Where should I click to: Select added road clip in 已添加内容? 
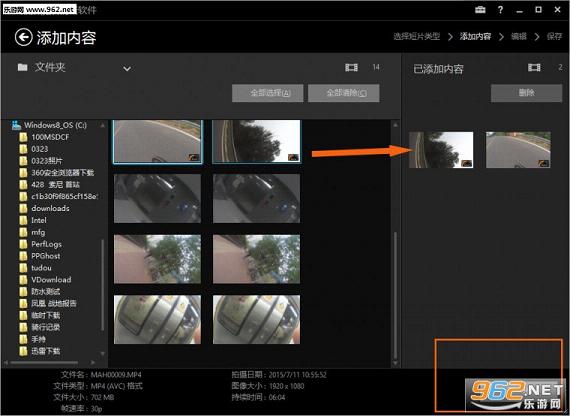pyautogui.click(x=518, y=150)
